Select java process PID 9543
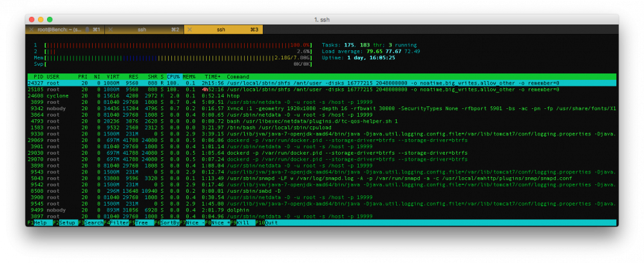Image resolution: width=644 pixels, height=263 pixels. pyautogui.click(x=322, y=171)
